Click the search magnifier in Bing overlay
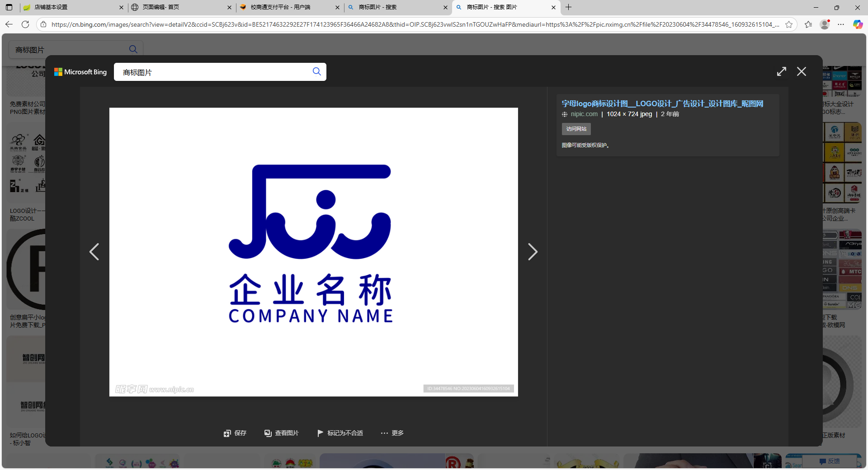This screenshot has width=868, height=470. pyautogui.click(x=316, y=72)
